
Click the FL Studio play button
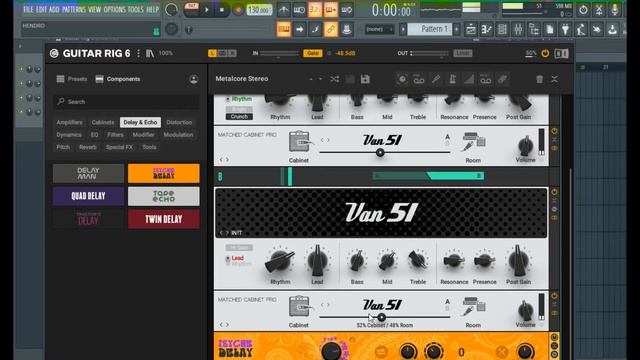(x=207, y=10)
